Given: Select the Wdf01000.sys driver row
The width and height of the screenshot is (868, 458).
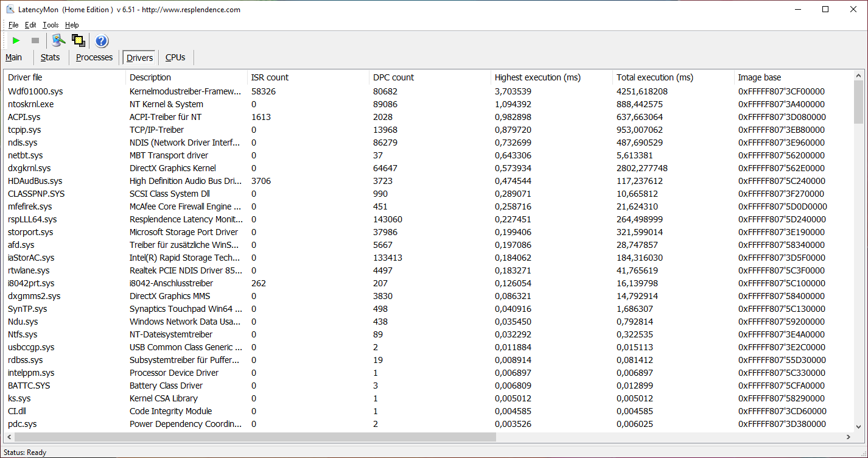Looking at the screenshot, I should click(429, 91).
